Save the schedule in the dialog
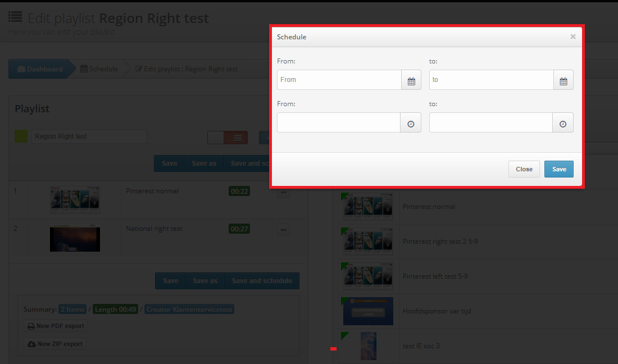This screenshot has height=364, width=618. (559, 169)
